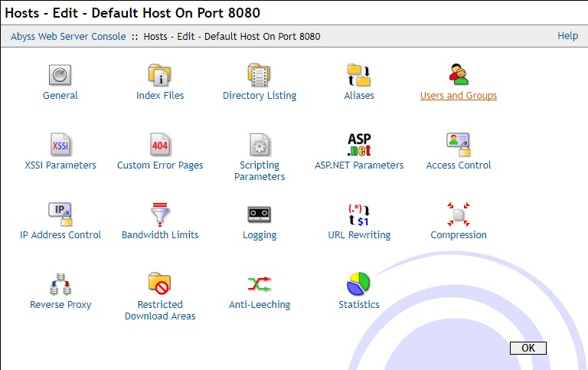Open the Bandwidth Limits funnel icon

tap(160, 214)
